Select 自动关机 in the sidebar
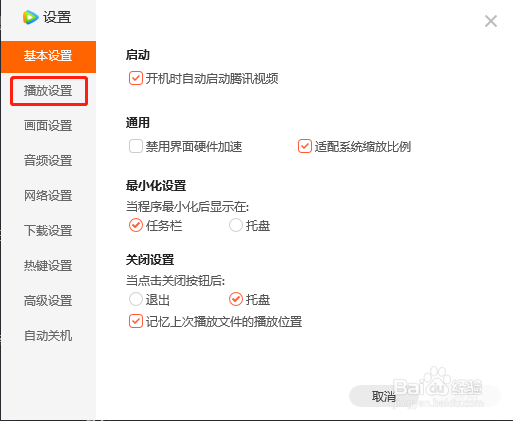Screen dimensions: 513x421 48,336
